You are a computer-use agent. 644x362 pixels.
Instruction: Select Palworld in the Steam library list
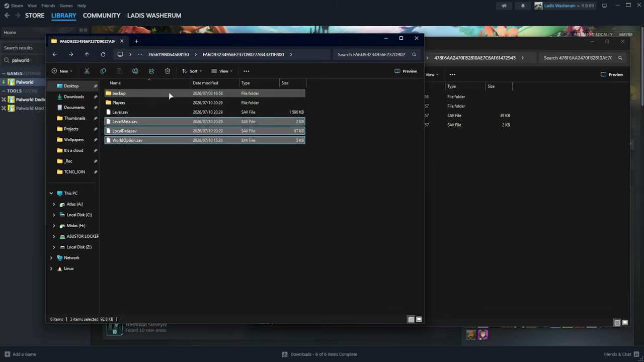24,82
